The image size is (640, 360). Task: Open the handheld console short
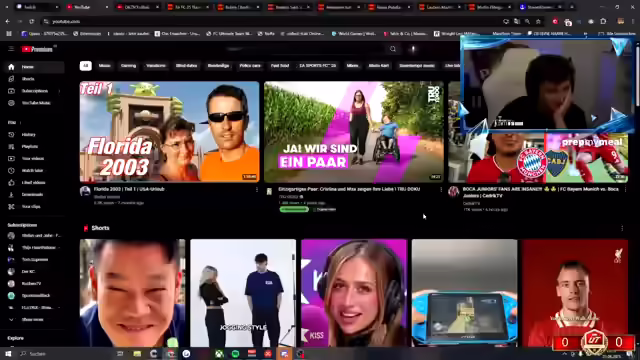pos(464,293)
